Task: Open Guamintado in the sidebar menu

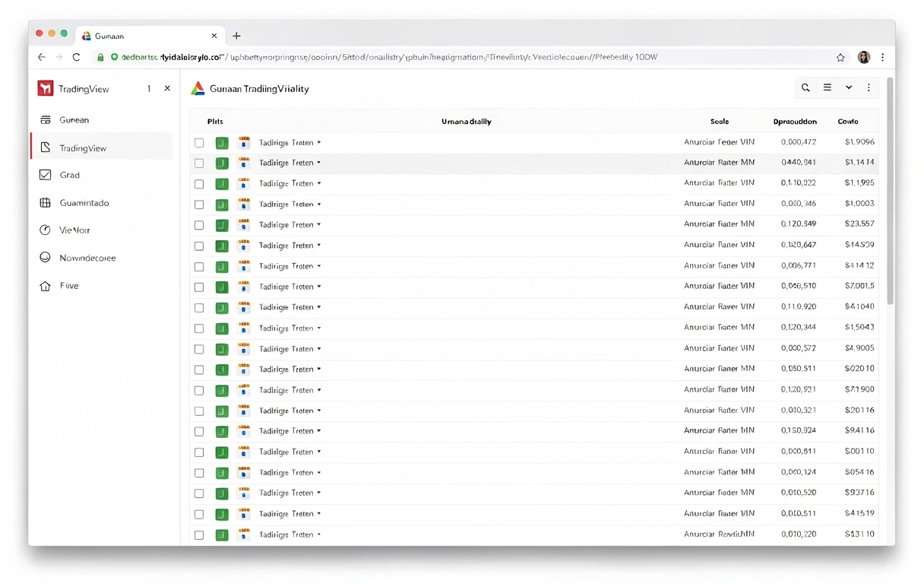Action: click(x=84, y=203)
